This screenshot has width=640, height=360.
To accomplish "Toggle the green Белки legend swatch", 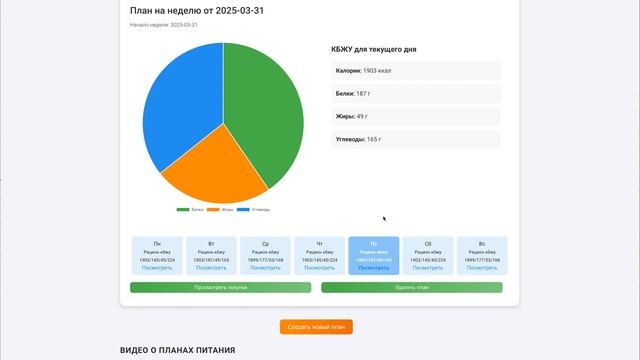I will tap(183, 209).
